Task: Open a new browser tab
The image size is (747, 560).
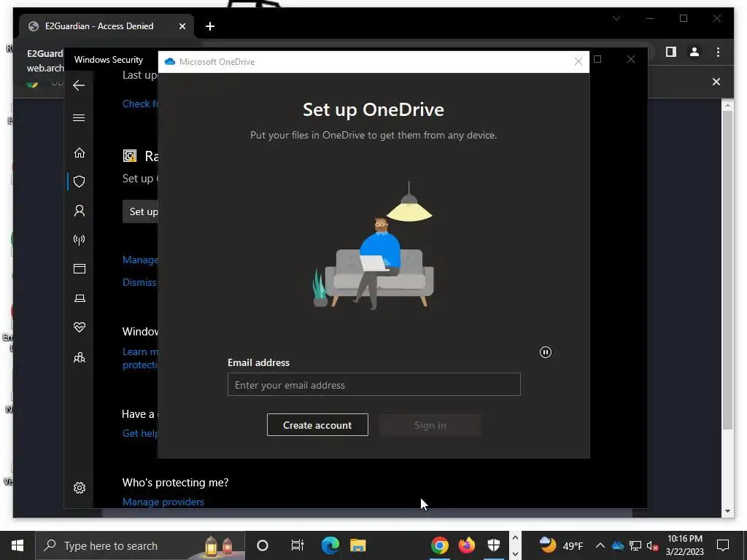Action: (209, 27)
